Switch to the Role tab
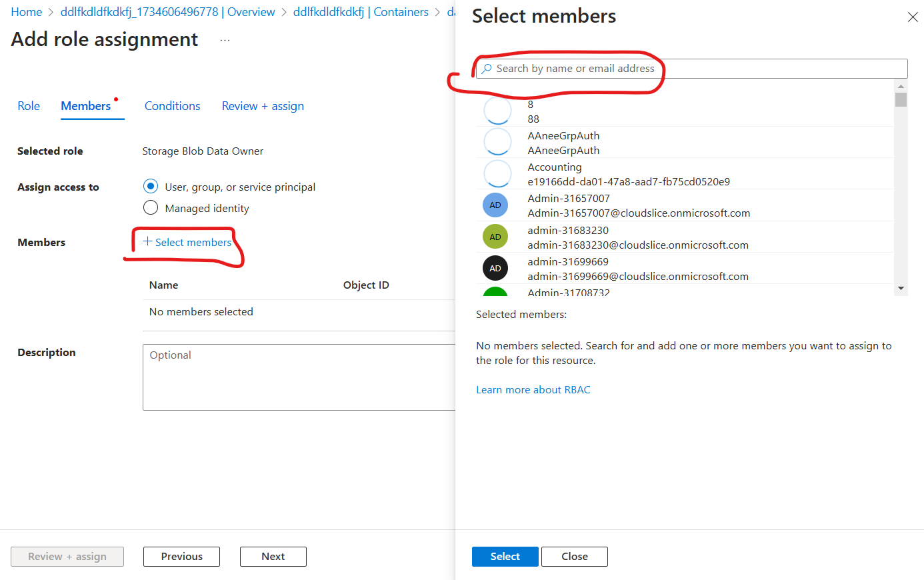This screenshot has height=580, width=924. pos(29,106)
